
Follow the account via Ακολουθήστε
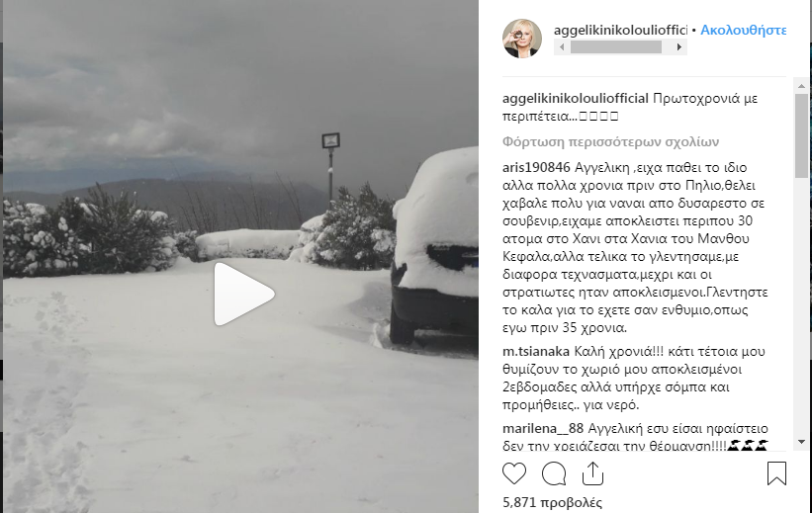pos(743,30)
